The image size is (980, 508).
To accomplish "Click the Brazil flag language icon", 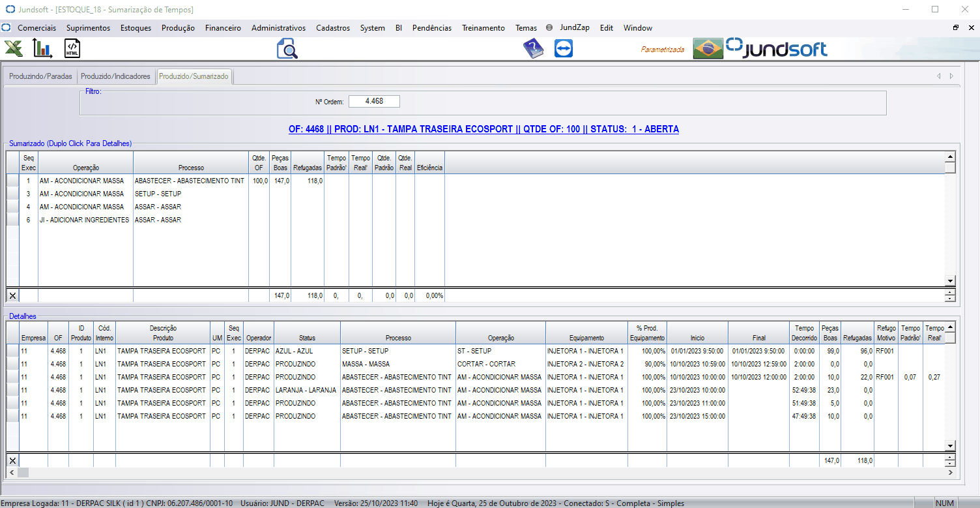I will (708, 49).
